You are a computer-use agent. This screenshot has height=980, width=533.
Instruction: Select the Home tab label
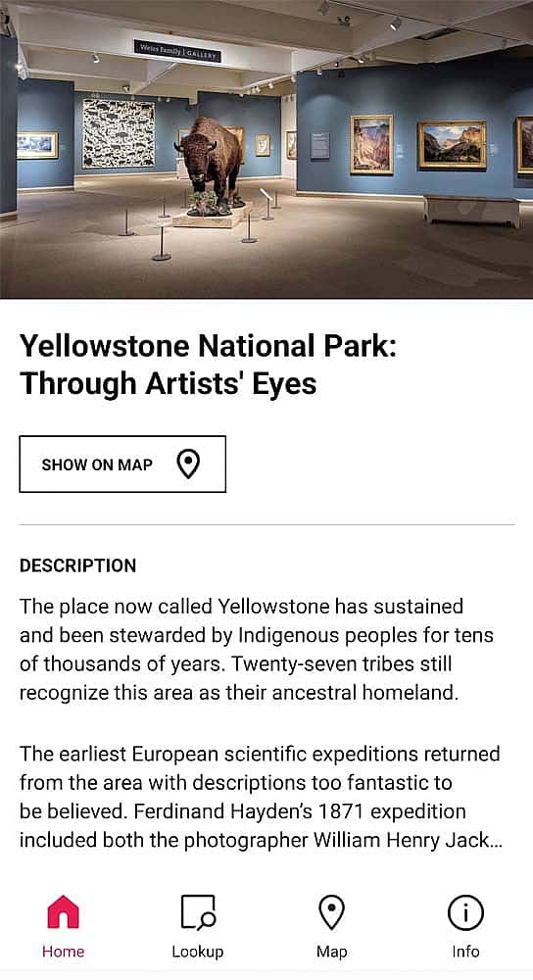click(63, 952)
